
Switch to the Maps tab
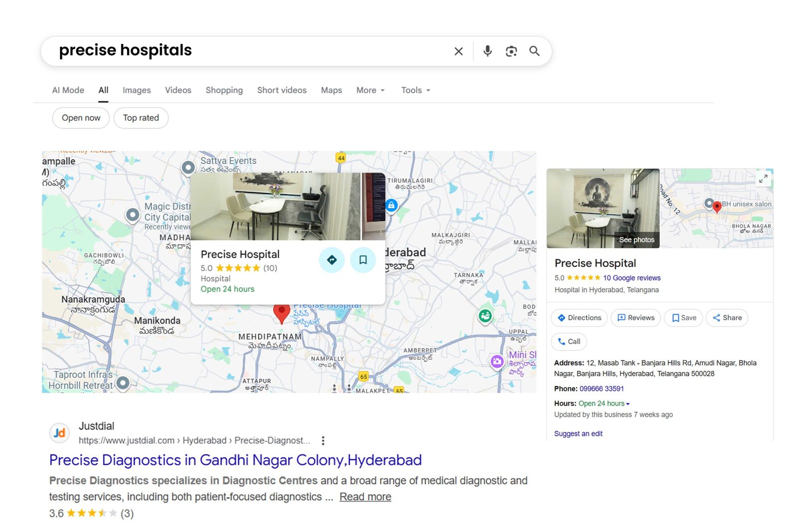331,90
